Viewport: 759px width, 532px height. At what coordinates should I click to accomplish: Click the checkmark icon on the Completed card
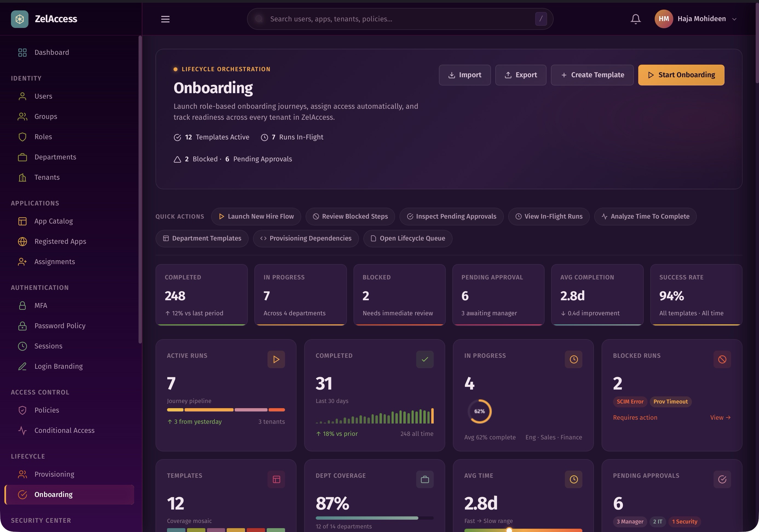[x=425, y=359]
